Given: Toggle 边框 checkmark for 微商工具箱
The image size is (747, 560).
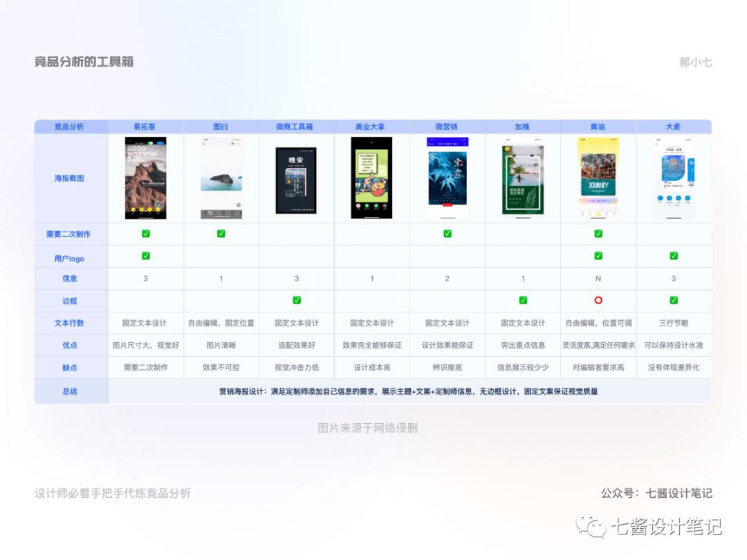Looking at the screenshot, I should tap(297, 300).
